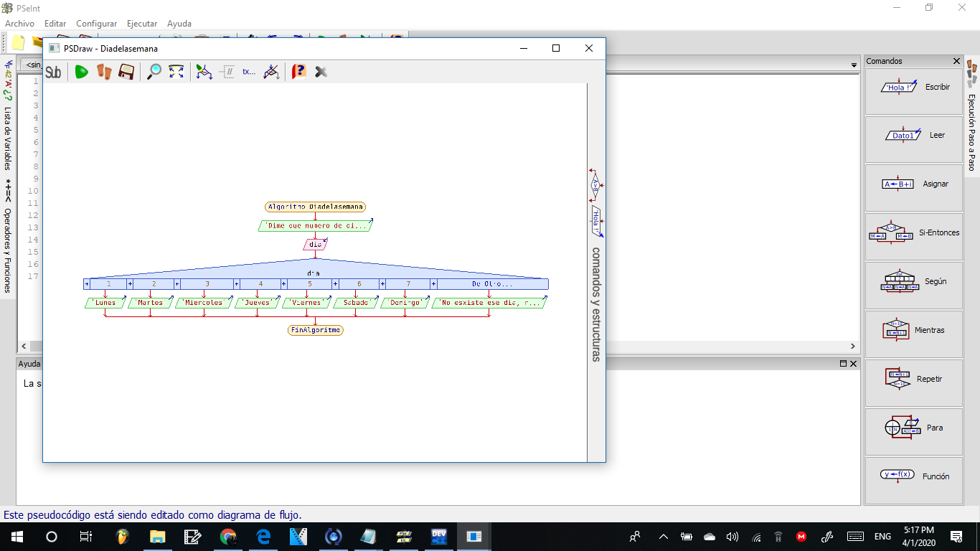
Task: Click the fit-to-window arrows icon in PSDraw
Action: pyautogui.click(x=176, y=72)
